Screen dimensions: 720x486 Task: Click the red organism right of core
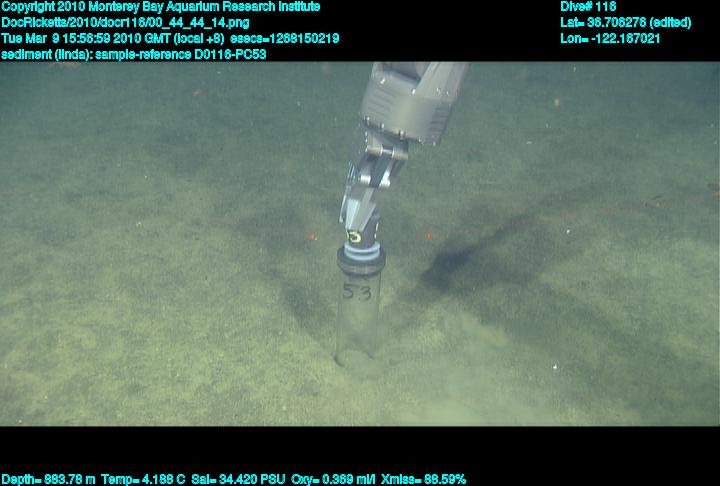pos(429,236)
